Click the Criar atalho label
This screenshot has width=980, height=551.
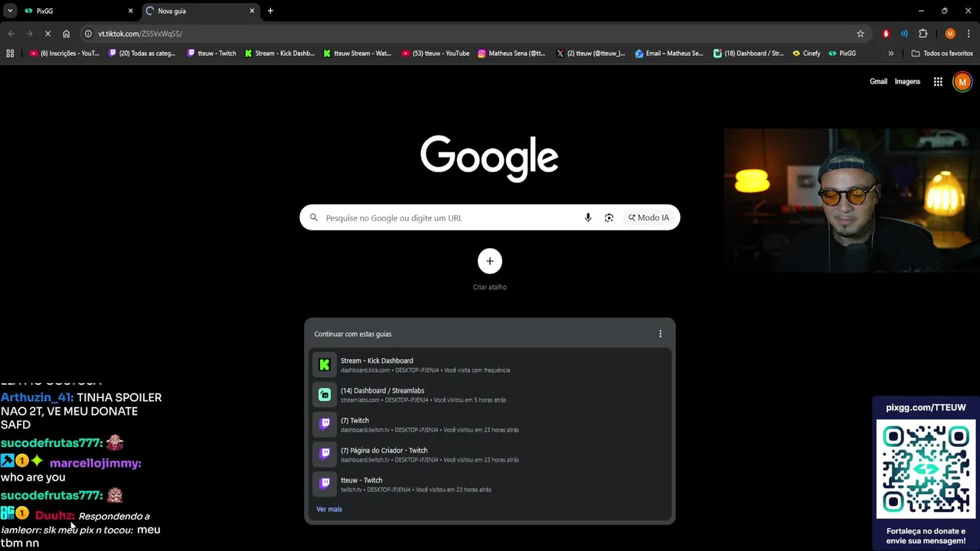pyautogui.click(x=490, y=287)
